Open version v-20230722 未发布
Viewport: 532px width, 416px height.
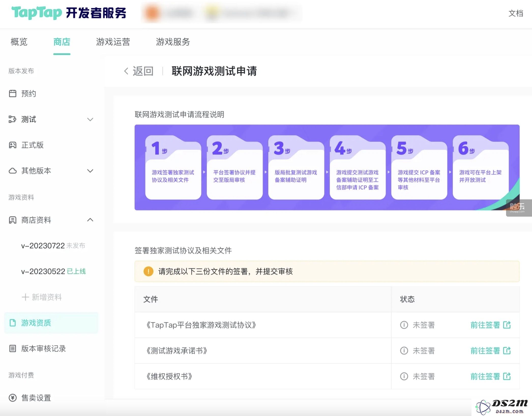tap(53, 245)
